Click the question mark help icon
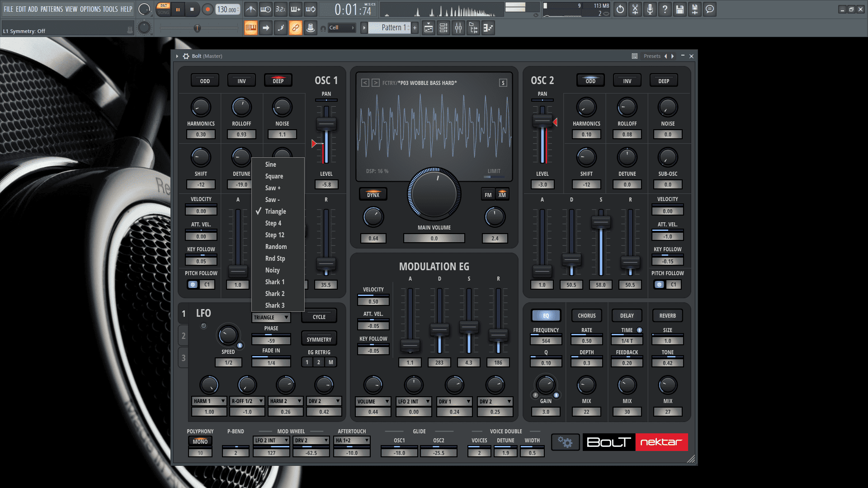The image size is (868, 488). (665, 9)
